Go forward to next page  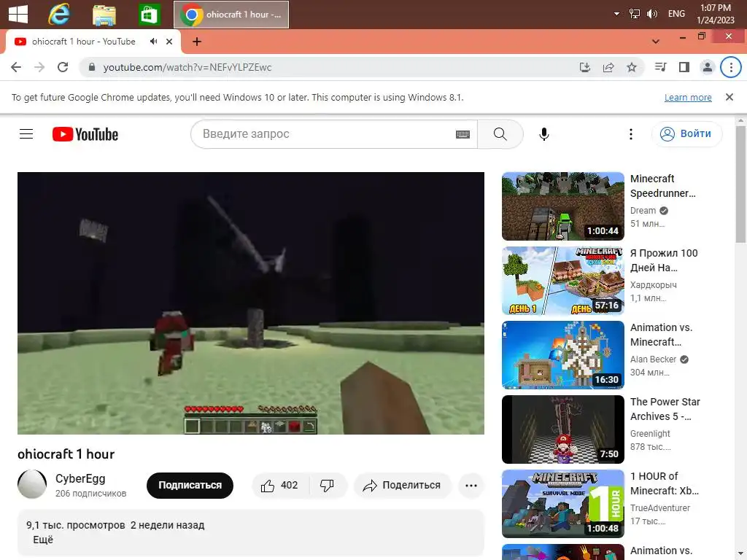tap(39, 67)
